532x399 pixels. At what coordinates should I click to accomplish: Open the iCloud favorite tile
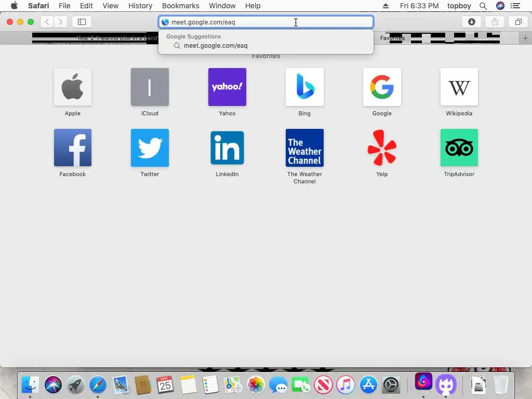(150, 87)
